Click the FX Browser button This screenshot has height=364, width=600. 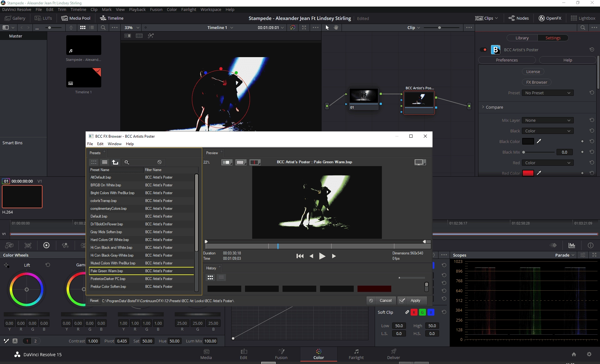537,82
